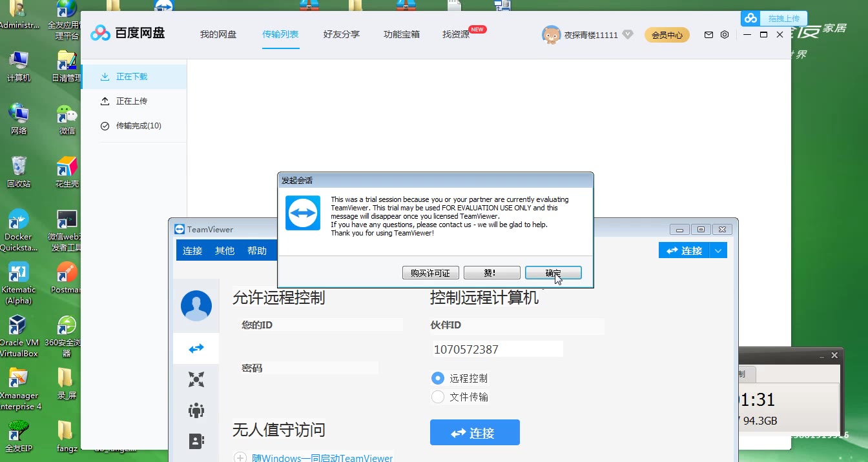Click the diamond VIP badge icon
The image size is (868, 462).
tap(628, 35)
